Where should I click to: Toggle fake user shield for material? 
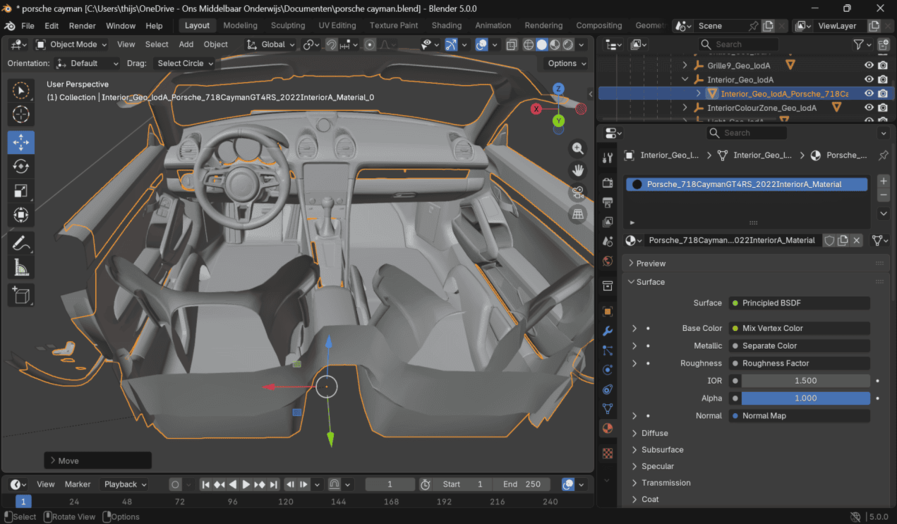(829, 240)
